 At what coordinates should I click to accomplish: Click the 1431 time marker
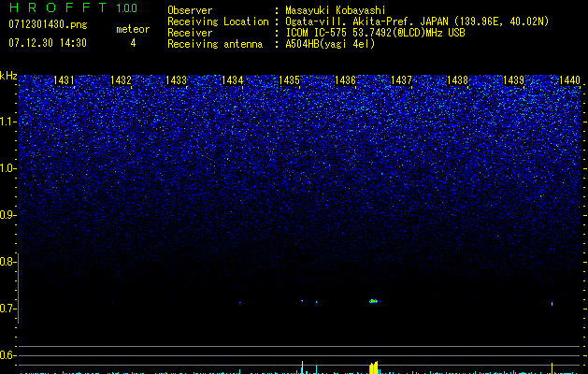tap(64, 80)
